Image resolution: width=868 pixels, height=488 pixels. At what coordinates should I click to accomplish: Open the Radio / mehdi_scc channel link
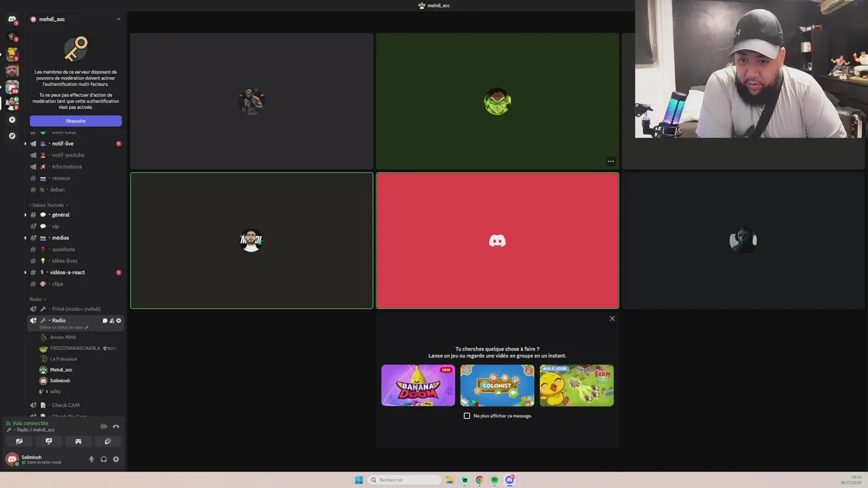(x=35, y=430)
